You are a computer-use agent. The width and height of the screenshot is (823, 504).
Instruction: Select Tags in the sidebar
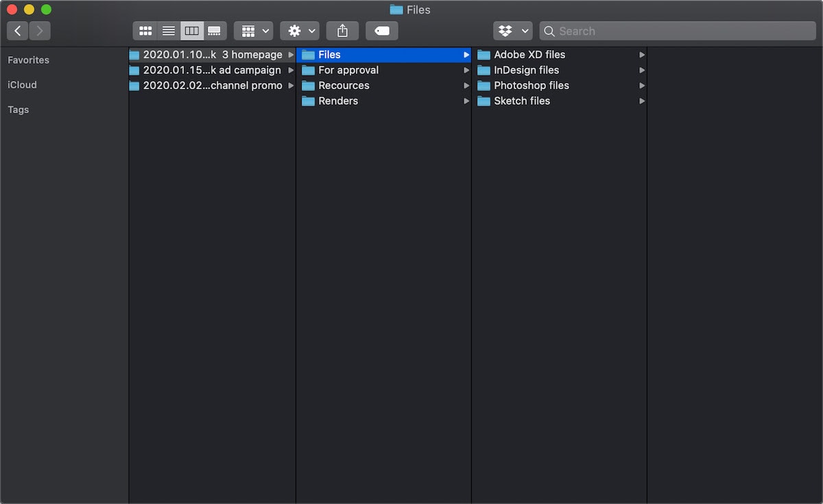(x=19, y=110)
